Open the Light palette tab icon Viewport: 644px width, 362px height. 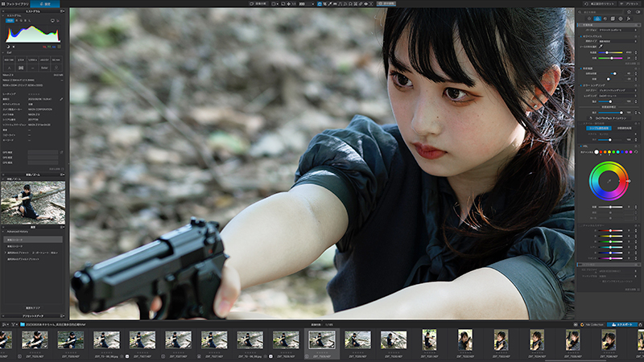589,19
